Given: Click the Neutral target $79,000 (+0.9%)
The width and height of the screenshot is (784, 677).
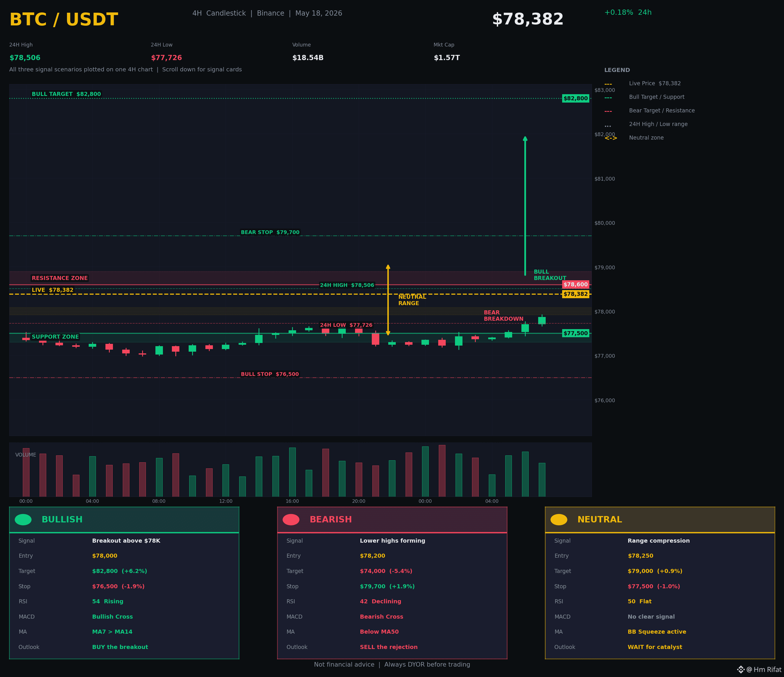Looking at the screenshot, I should click(x=655, y=571).
